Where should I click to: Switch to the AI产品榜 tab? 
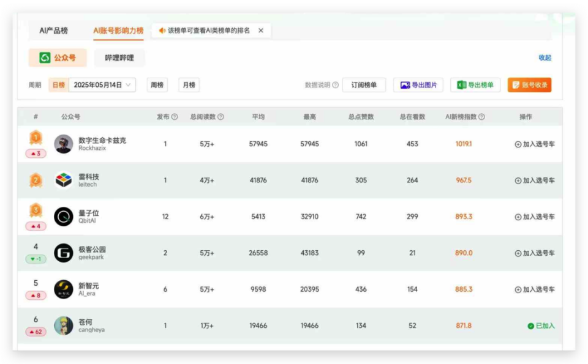(x=54, y=31)
